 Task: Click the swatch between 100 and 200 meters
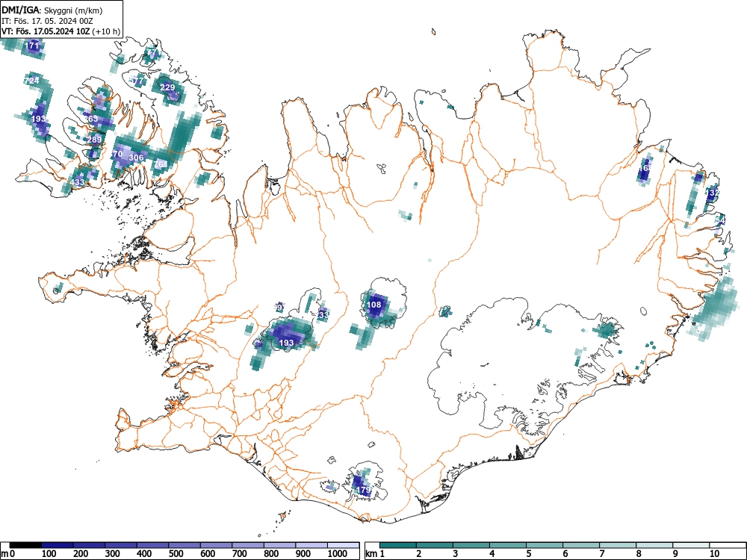(58, 546)
